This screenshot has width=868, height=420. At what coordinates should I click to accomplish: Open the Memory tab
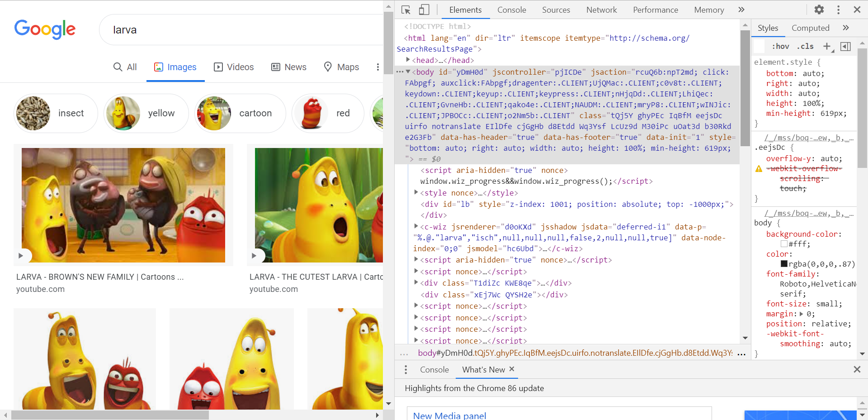709,10
